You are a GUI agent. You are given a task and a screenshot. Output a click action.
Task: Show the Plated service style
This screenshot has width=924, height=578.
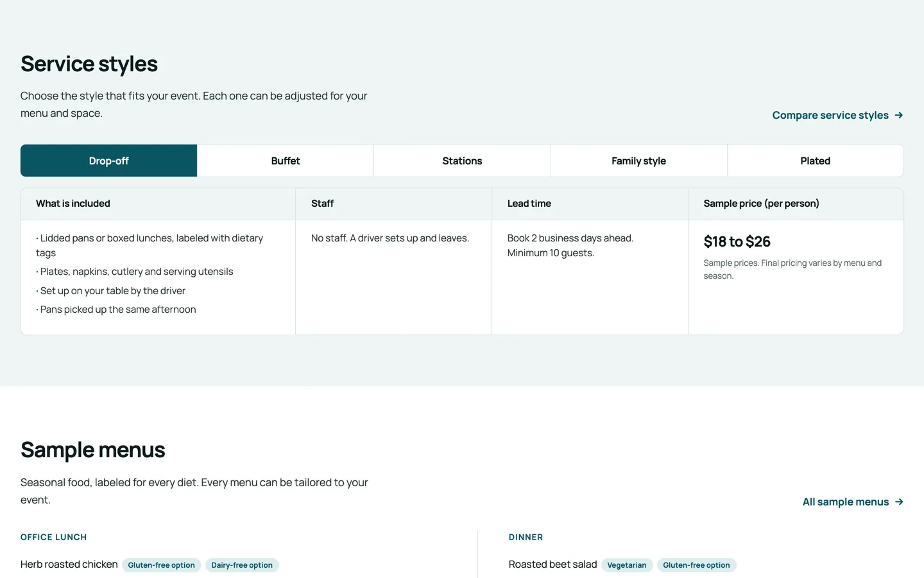[816, 161]
